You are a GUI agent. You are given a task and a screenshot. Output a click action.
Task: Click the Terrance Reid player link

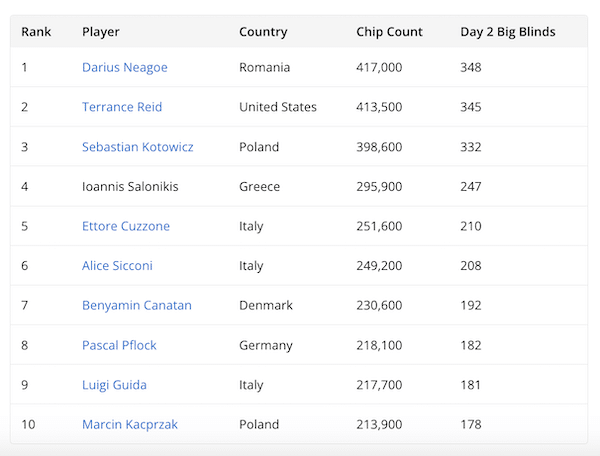point(121,107)
